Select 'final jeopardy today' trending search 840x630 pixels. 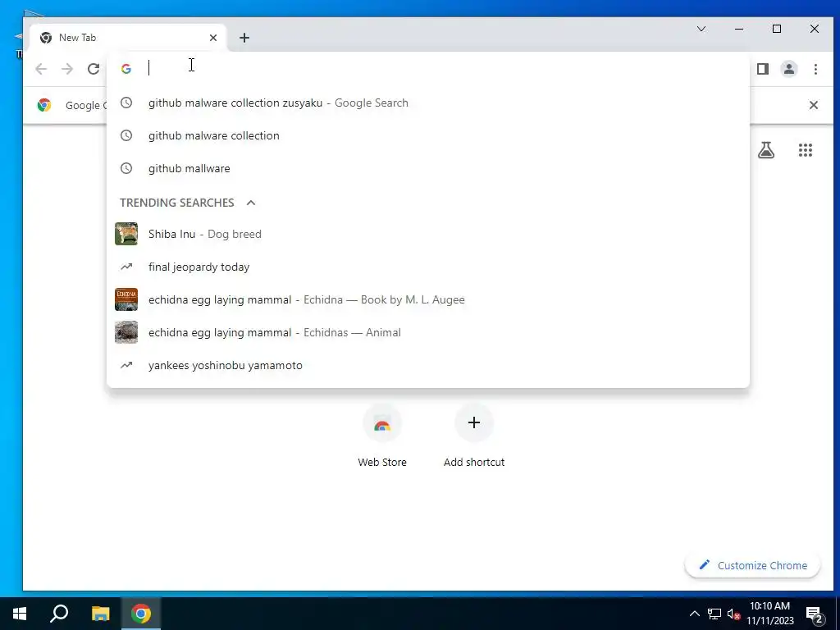click(x=428, y=267)
